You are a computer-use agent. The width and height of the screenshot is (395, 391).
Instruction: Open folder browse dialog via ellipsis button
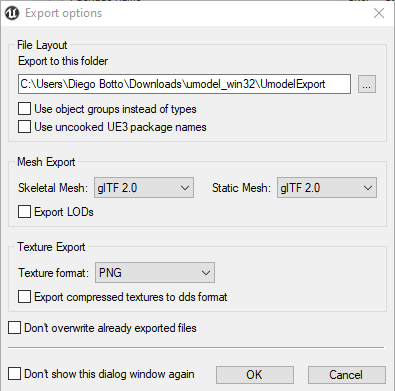pyautogui.click(x=367, y=84)
